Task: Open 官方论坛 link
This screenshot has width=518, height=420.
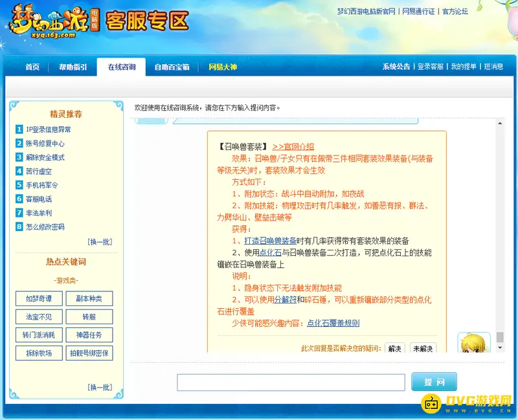Action: pyautogui.click(x=455, y=12)
